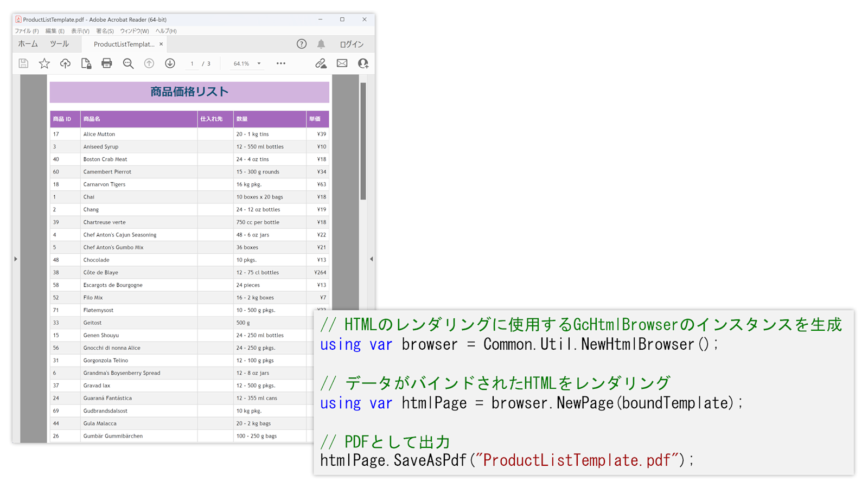The image size is (868, 488).
Task: Open the ファイル(F) menu
Action: click(x=27, y=31)
